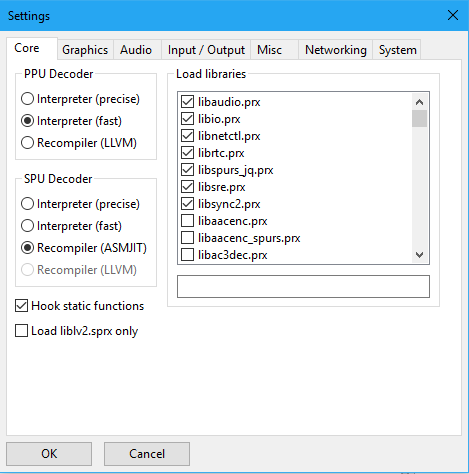Screen dimensions: 469x474
Task: Switch to the Audio tab
Action: coord(137,50)
